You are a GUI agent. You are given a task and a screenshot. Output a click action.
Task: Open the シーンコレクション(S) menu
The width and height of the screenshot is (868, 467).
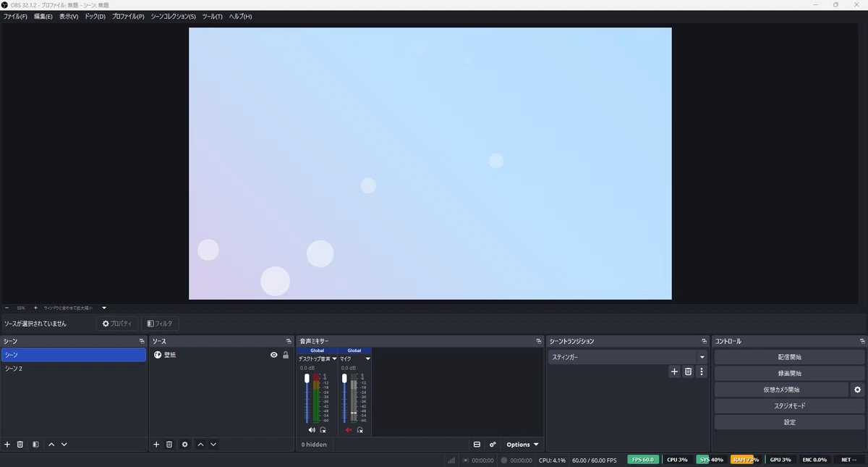tap(173, 16)
